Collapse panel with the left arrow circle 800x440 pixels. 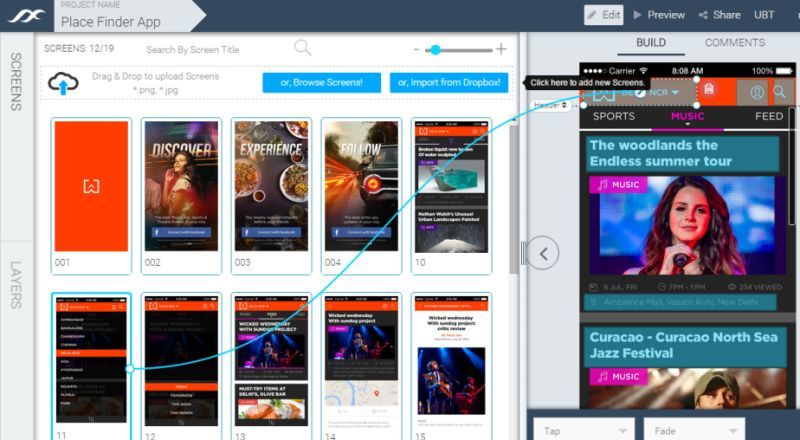[x=543, y=253]
